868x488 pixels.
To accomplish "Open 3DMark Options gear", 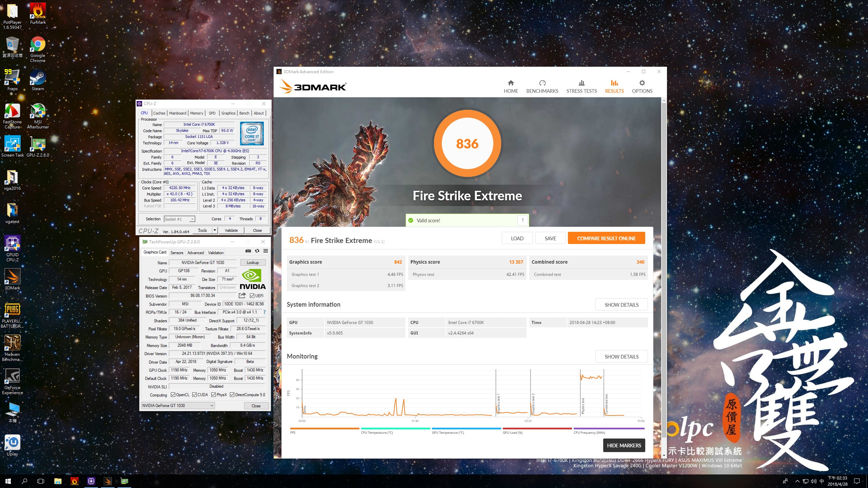I will pyautogui.click(x=642, y=87).
